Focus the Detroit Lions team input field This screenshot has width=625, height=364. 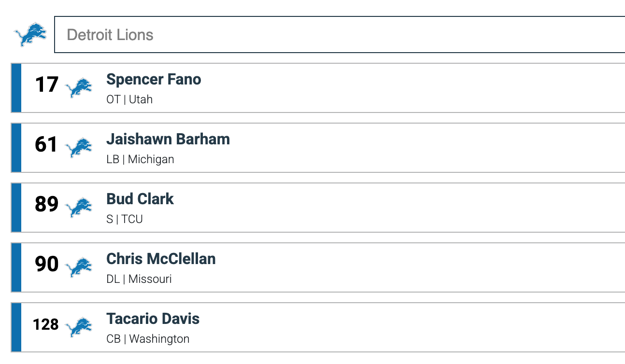tap(338, 34)
